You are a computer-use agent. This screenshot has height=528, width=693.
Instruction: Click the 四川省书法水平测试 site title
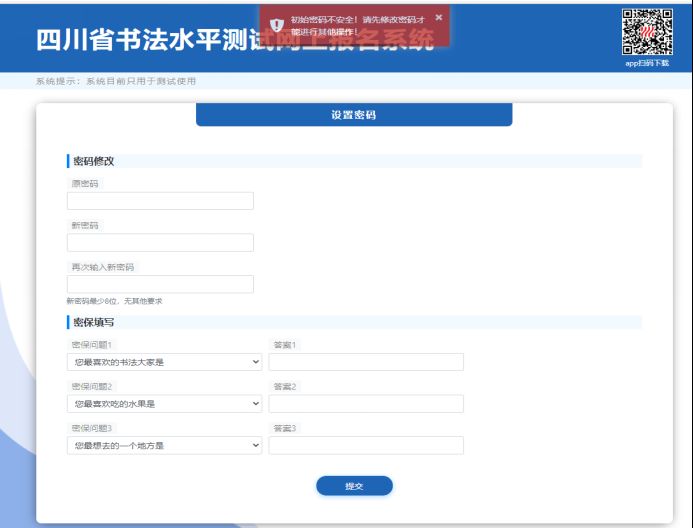pyautogui.click(x=235, y=40)
